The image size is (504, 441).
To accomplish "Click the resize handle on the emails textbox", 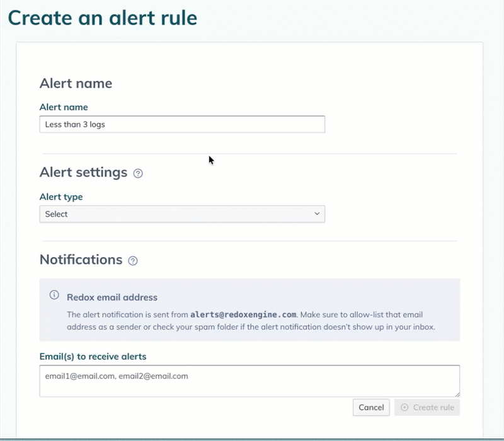I will click(458, 396).
